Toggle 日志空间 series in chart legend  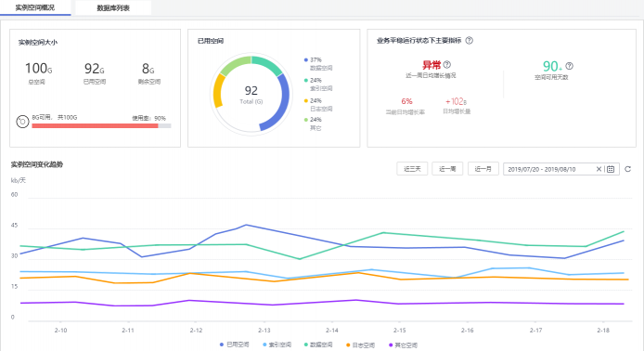pos(361,344)
